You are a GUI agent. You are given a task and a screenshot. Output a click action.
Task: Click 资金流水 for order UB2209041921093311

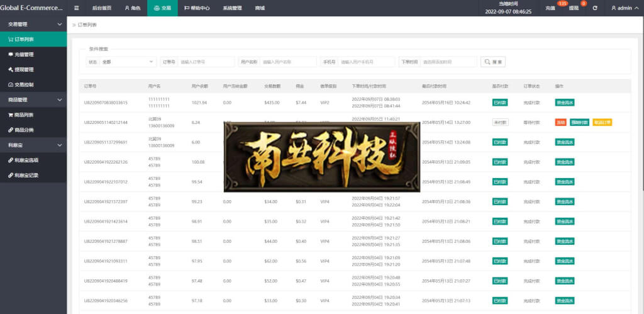[565, 261]
